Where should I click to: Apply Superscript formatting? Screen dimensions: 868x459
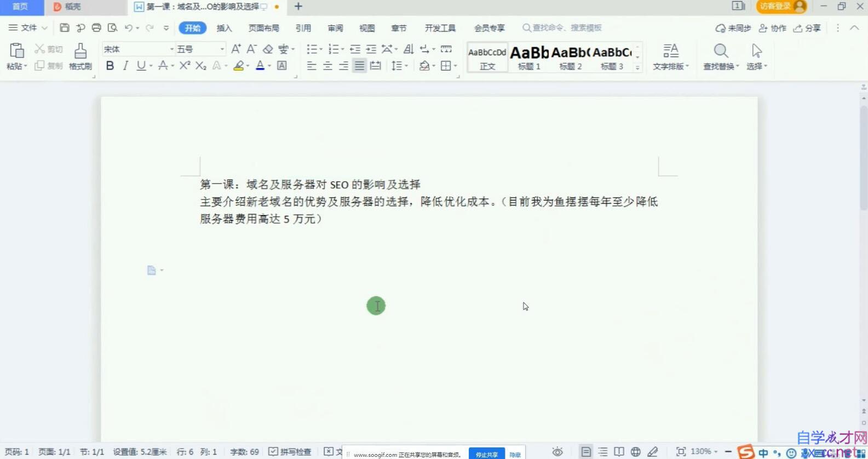[x=185, y=66]
